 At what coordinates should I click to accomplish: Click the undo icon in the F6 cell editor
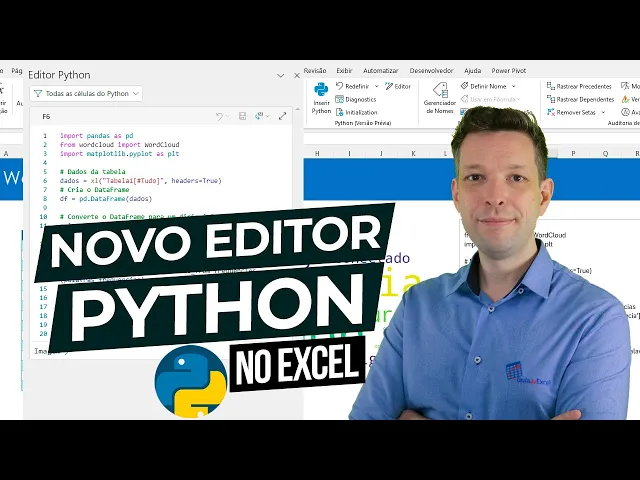tap(219, 117)
